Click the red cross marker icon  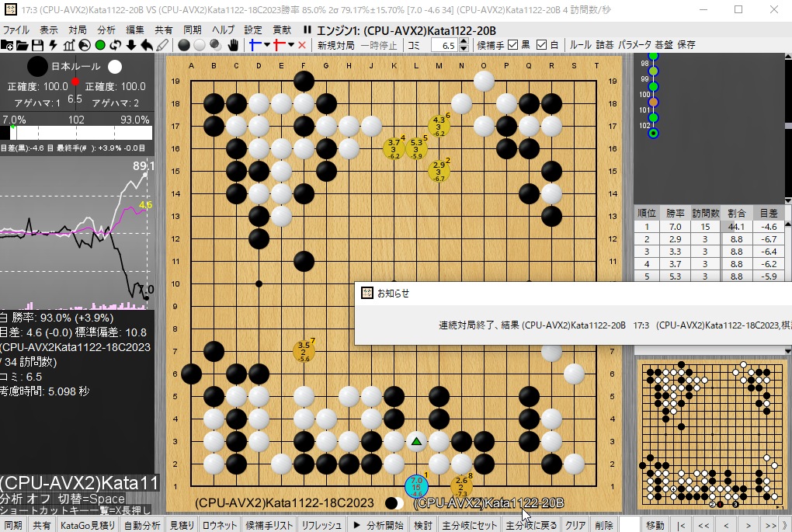click(x=280, y=45)
